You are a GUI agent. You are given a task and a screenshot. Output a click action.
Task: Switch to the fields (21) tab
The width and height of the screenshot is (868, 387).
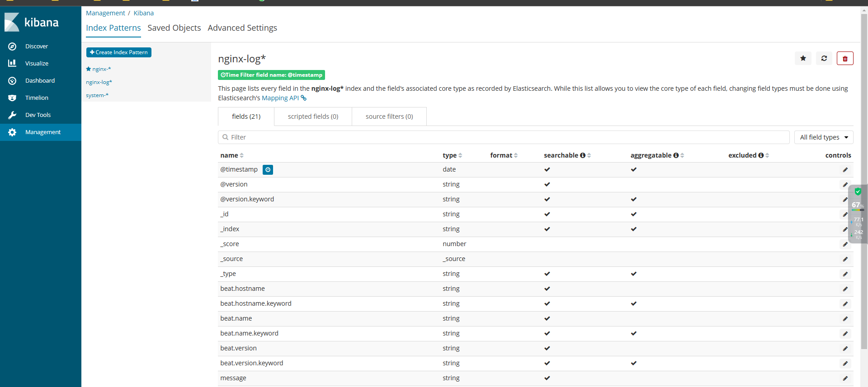(246, 117)
